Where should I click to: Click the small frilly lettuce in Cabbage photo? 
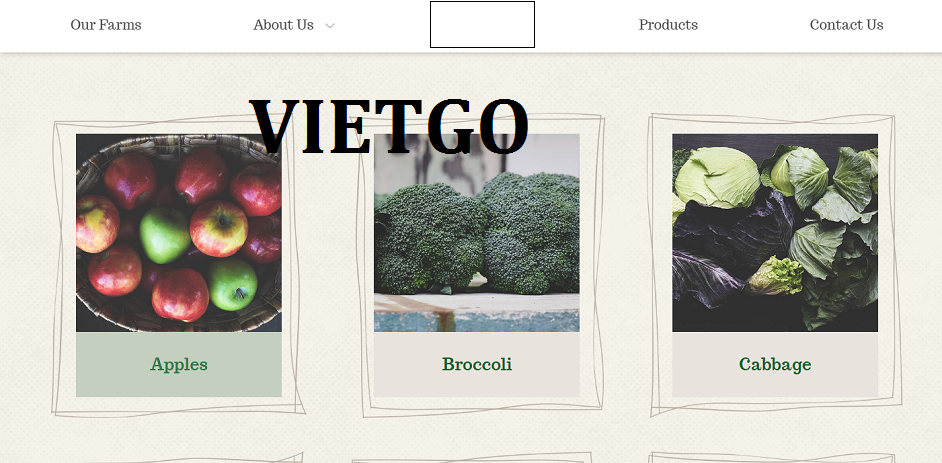tap(776, 276)
